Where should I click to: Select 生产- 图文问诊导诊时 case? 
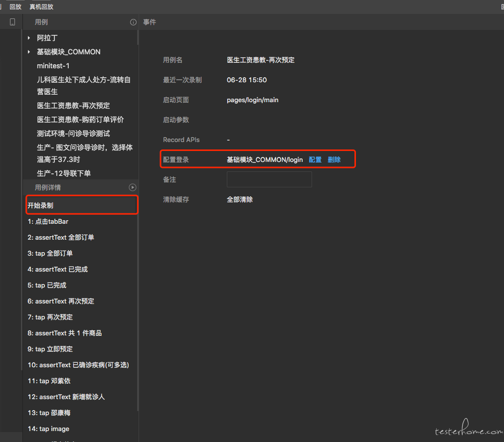[x=85, y=153]
